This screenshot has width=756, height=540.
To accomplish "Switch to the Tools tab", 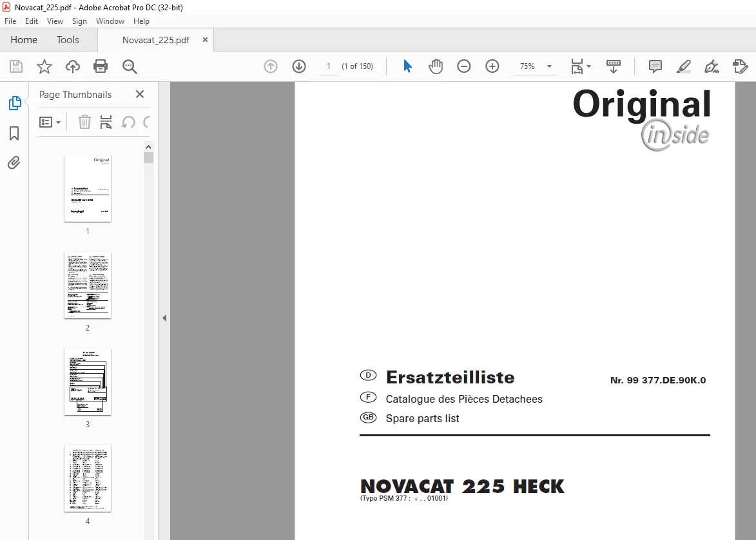I will tap(68, 40).
